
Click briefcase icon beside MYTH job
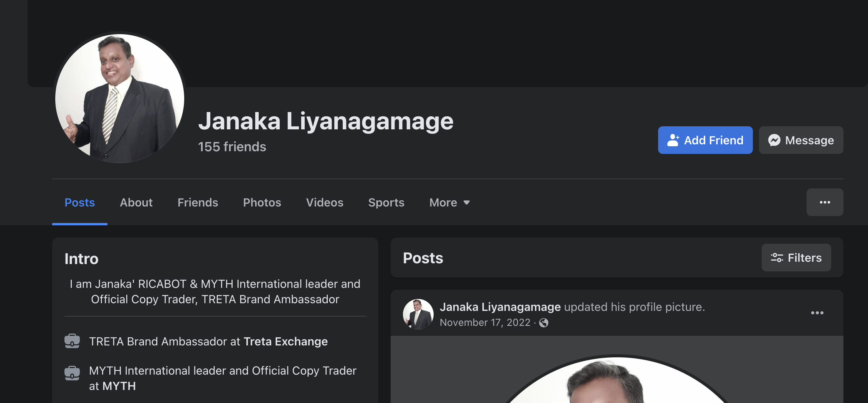(x=72, y=373)
